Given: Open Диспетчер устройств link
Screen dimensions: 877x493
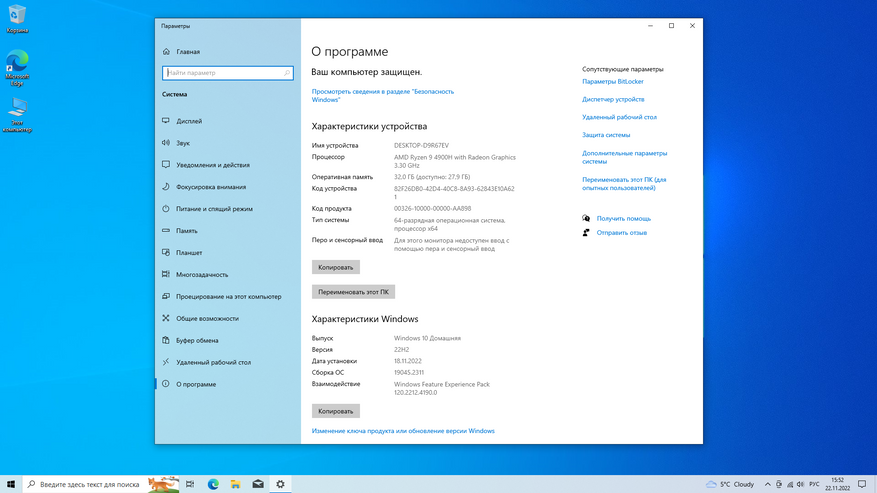Looking at the screenshot, I should tap(613, 99).
